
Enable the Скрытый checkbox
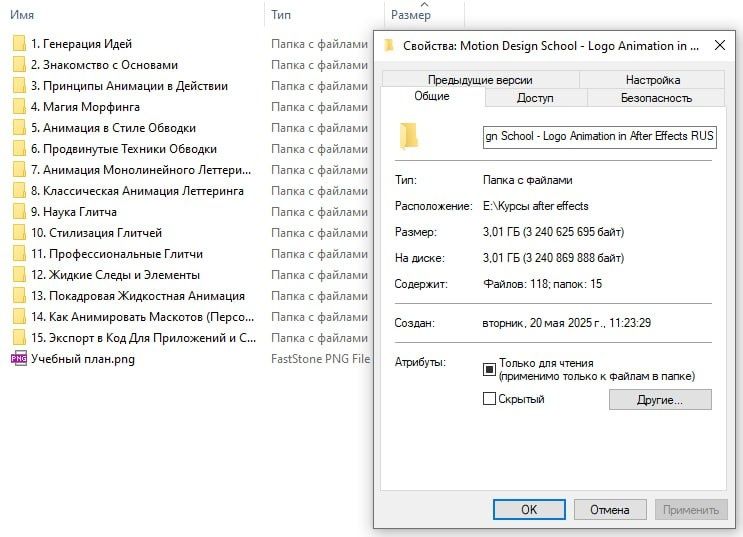[x=489, y=399]
